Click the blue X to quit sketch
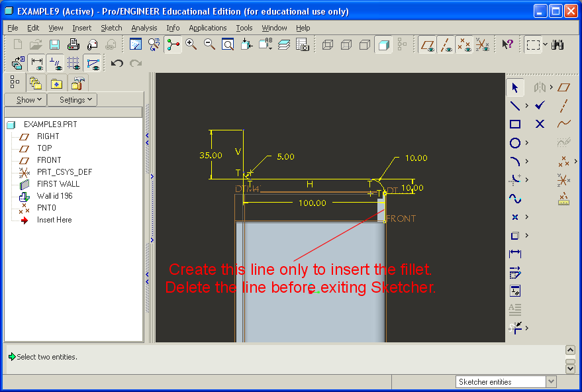Screen dimensions: 582x392 click(540, 124)
